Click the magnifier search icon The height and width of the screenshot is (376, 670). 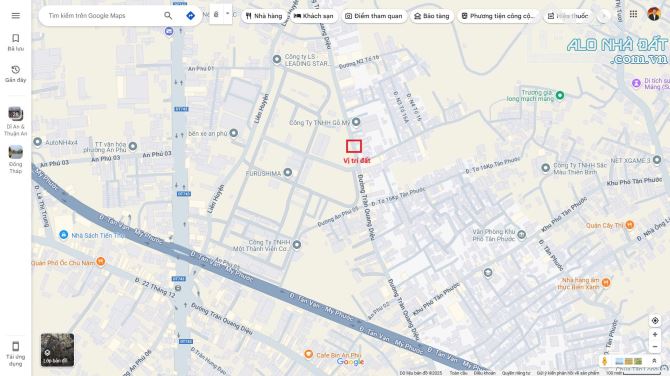pos(168,16)
